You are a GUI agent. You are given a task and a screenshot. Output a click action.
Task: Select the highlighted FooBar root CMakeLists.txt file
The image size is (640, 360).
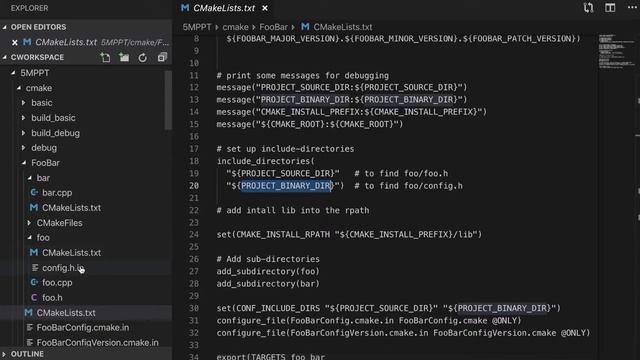[x=66, y=313]
